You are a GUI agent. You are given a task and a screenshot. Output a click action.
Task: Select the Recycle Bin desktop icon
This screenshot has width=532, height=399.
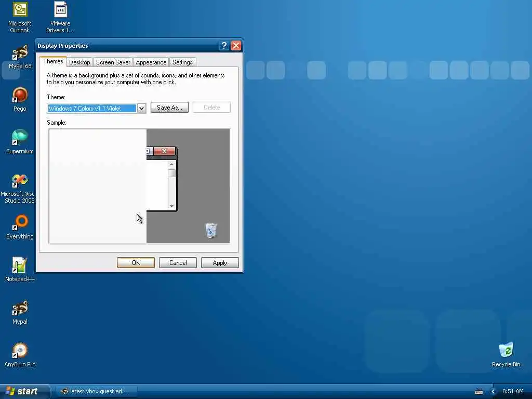(506, 355)
